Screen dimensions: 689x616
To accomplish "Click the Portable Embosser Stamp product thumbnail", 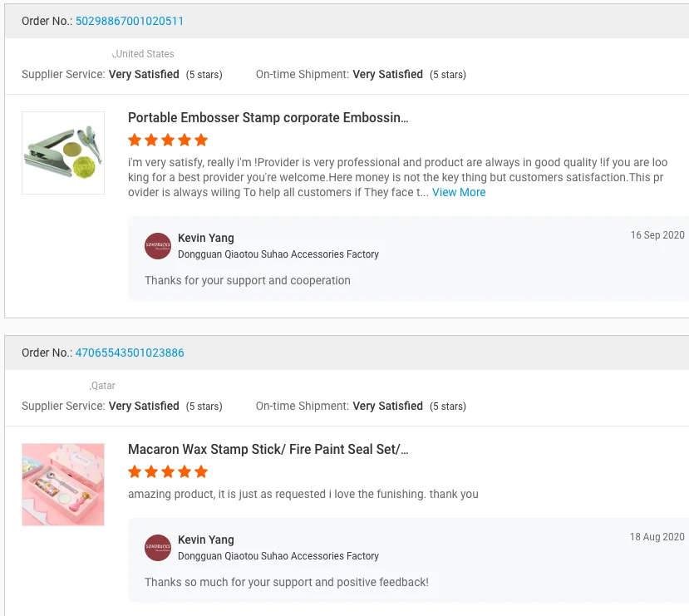I will (63, 153).
